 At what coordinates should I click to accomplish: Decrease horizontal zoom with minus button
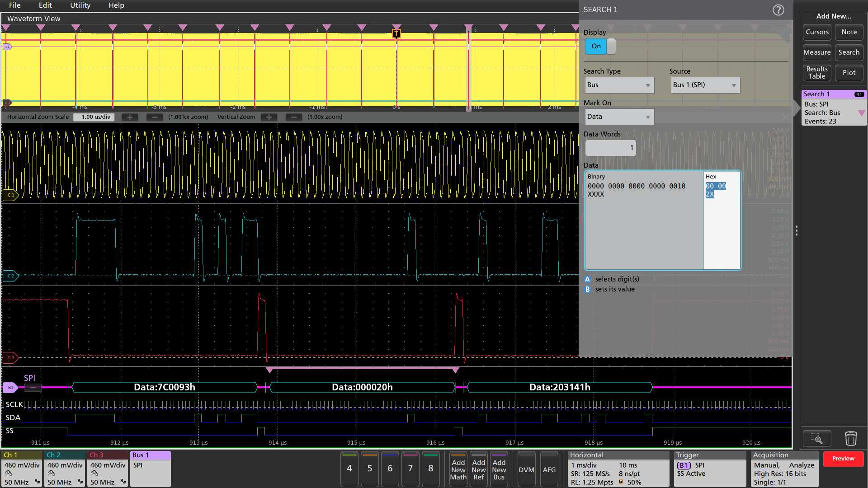tap(155, 117)
